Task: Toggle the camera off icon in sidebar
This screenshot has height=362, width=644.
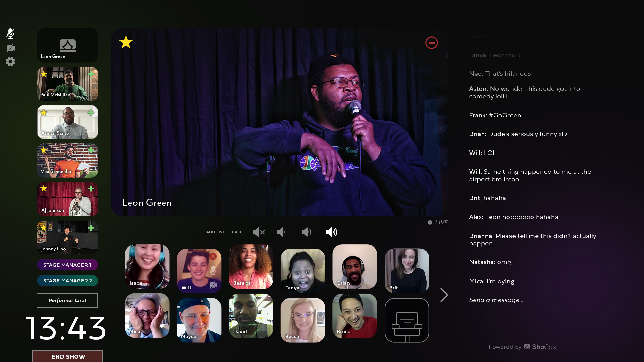Action: 11,48
